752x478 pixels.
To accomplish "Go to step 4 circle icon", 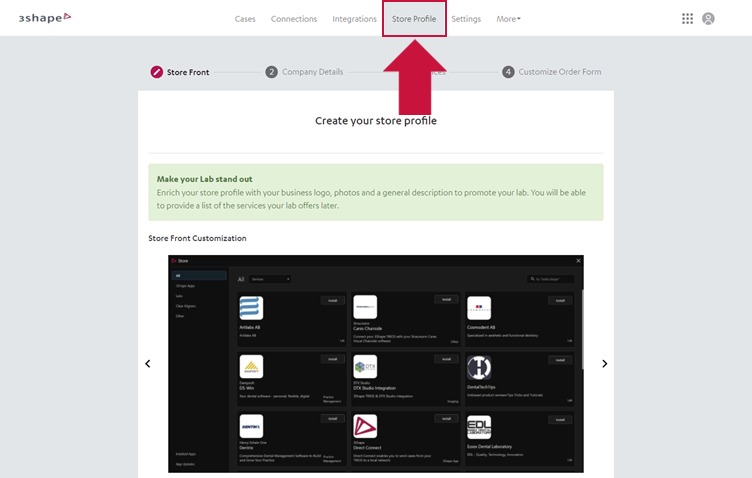I will point(508,72).
